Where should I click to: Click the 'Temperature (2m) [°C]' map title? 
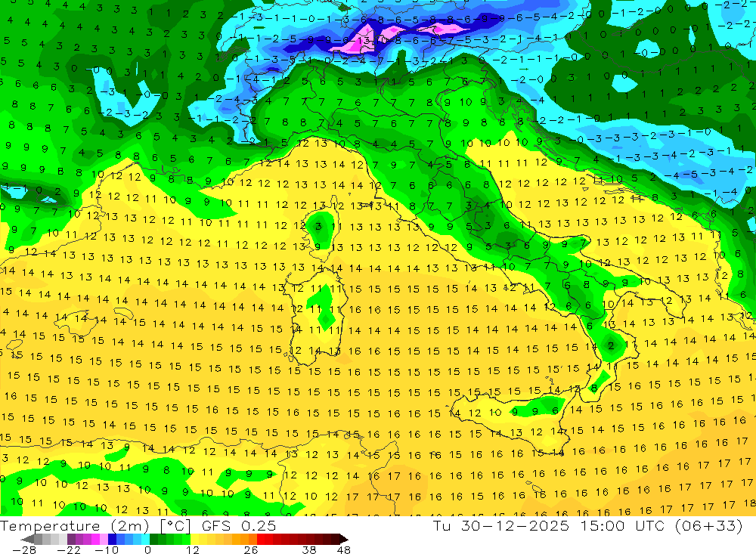point(95,526)
